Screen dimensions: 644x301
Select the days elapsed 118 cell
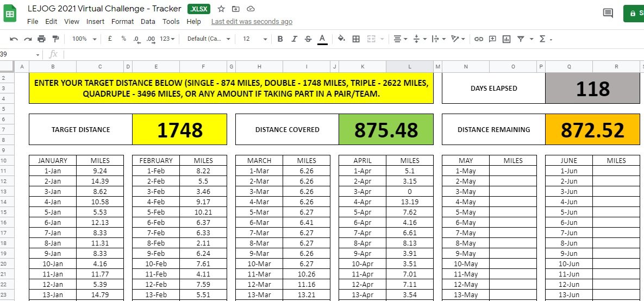tap(592, 88)
